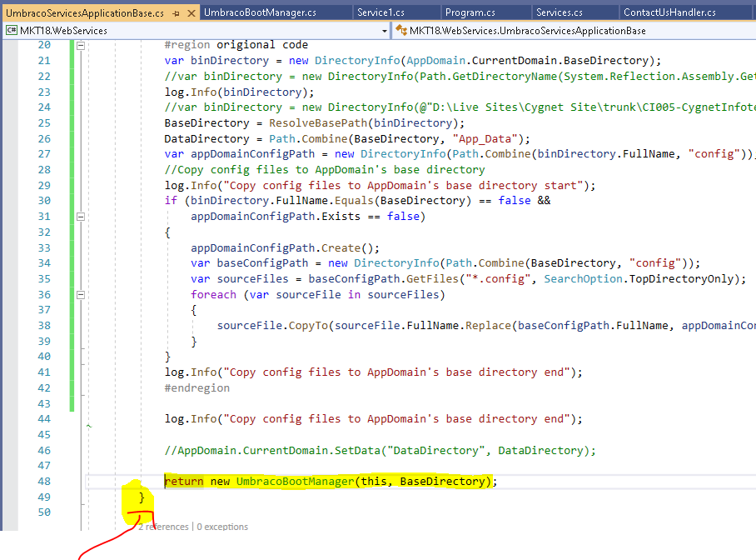The image size is (756, 560).
Task: Collapse the origional code region at line 20
Action: 81,45
